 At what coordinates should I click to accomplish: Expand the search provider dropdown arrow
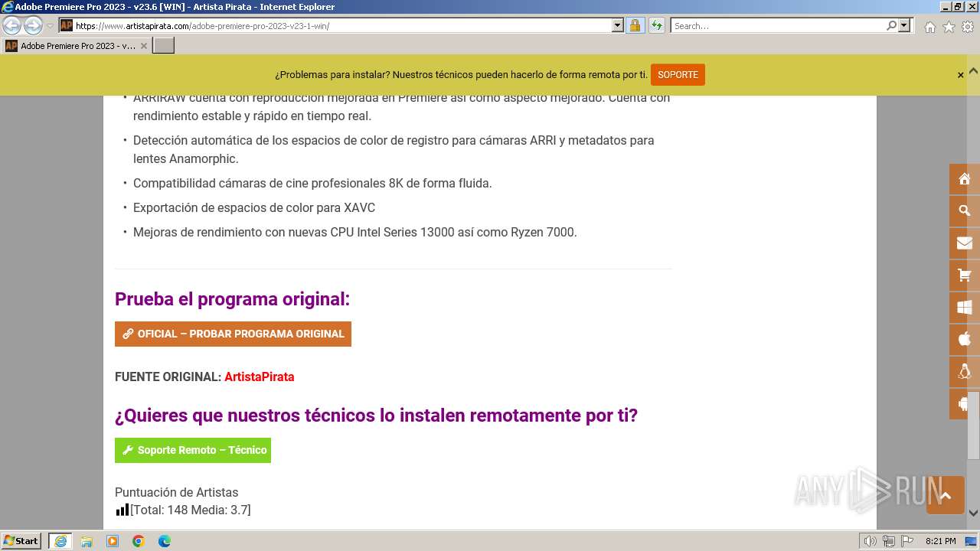click(904, 25)
